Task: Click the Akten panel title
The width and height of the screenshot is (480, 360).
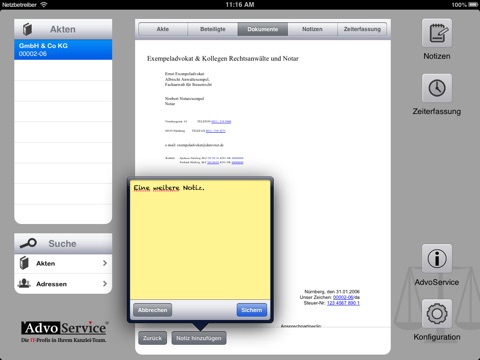Action: pos(63,29)
